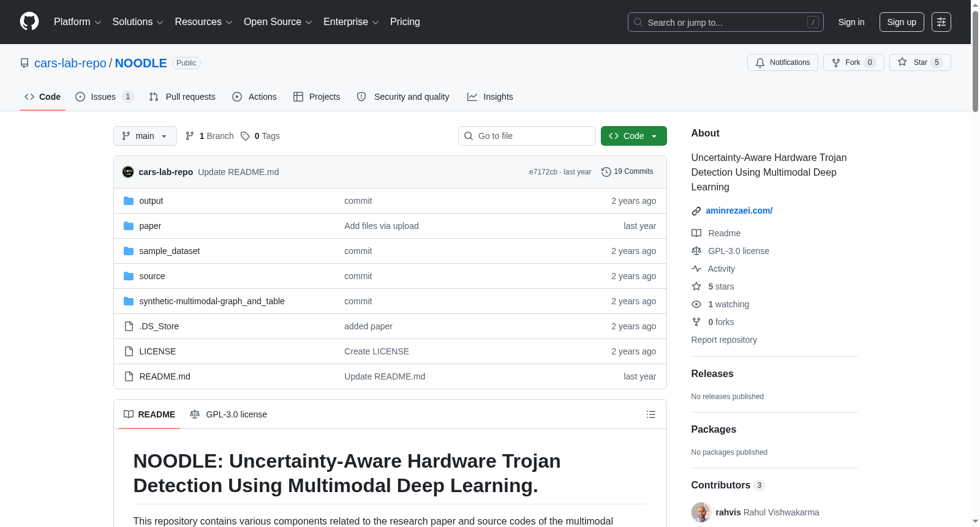Click the commit history clock icon
The width and height of the screenshot is (980, 527).
click(x=606, y=172)
